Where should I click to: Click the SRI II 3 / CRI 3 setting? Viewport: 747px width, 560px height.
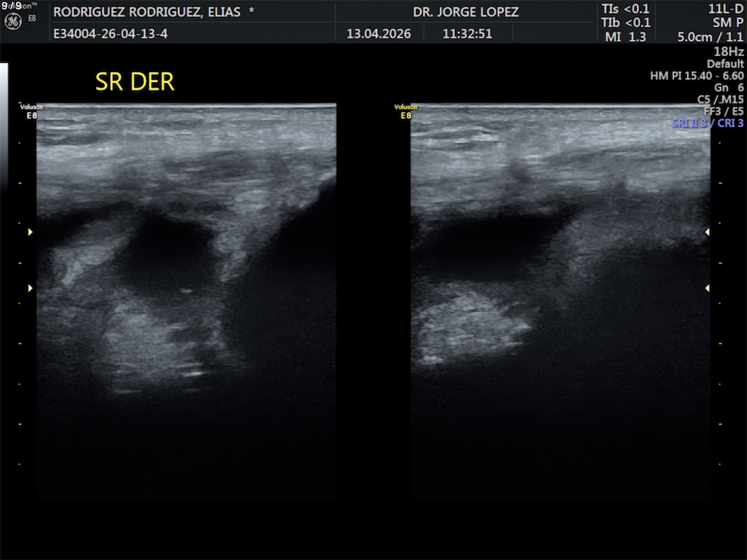[x=708, y=123]
